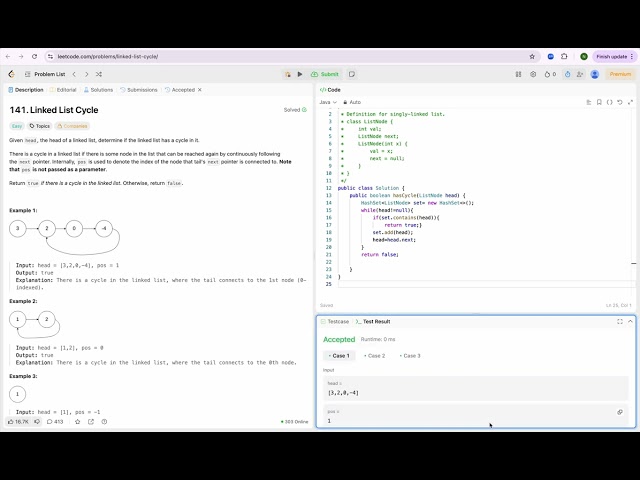Select Case 3 result
This screenshot has height=480, width=640.
[410, 356]
